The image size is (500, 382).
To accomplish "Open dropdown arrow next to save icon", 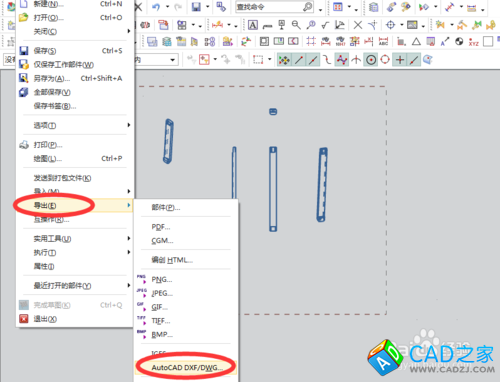I will pyautogui.click(x=207, y=7).
